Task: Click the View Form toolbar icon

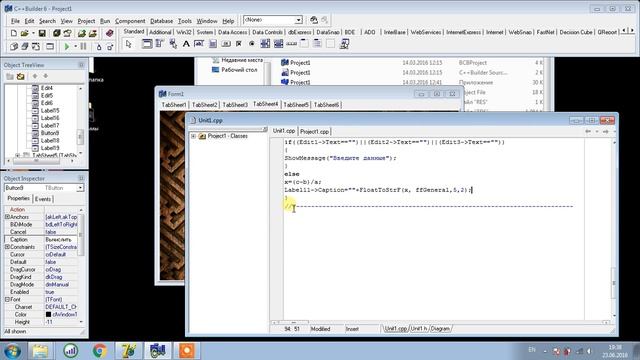Action: click(24, 47)
